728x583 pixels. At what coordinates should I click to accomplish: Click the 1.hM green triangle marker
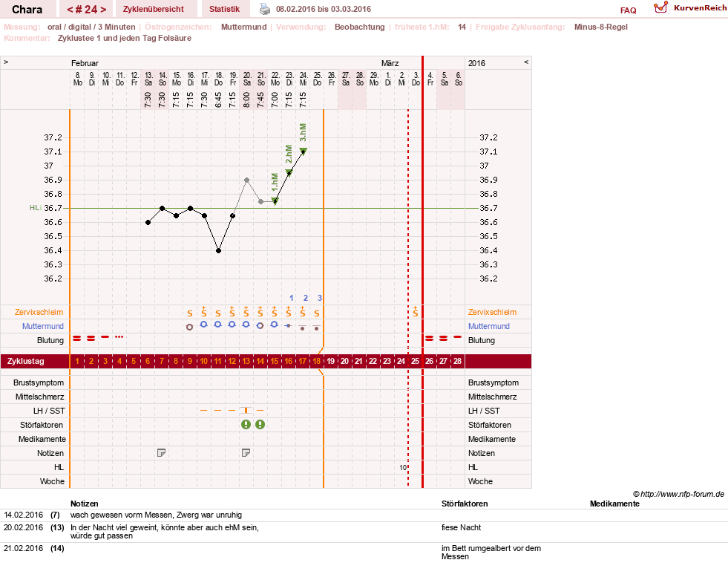[275, 201]
